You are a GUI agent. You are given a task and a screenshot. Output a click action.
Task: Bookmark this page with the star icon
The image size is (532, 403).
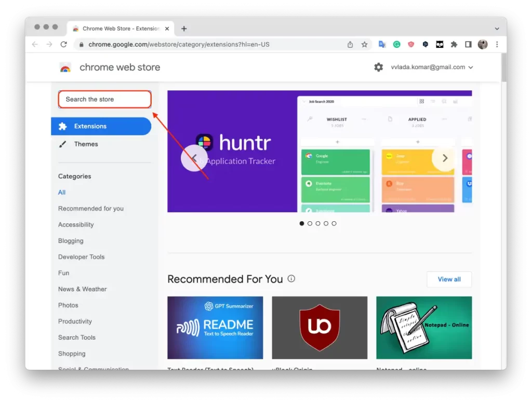(364, 45)
